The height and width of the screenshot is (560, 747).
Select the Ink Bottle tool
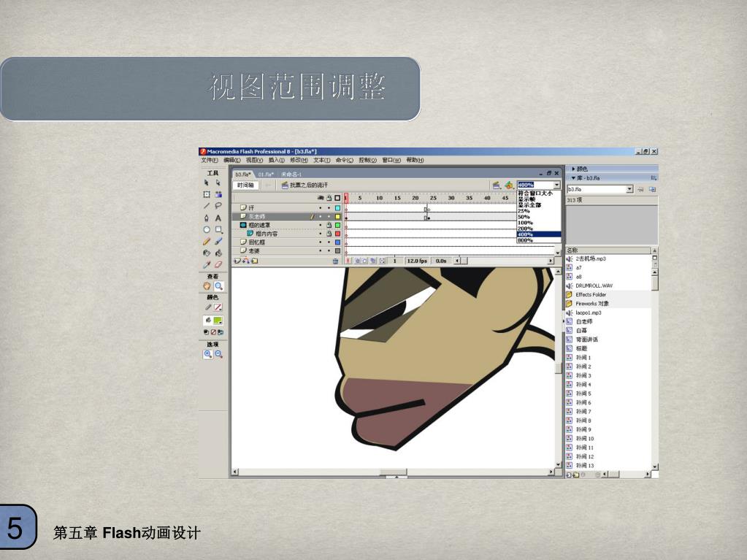[206, 253]
